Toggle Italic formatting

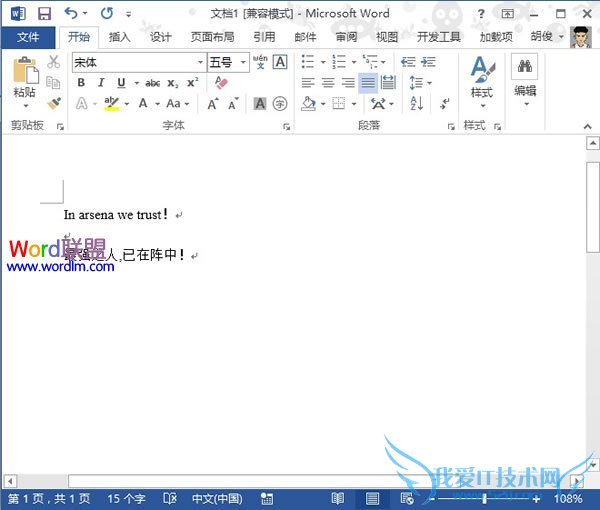point(101,83)
